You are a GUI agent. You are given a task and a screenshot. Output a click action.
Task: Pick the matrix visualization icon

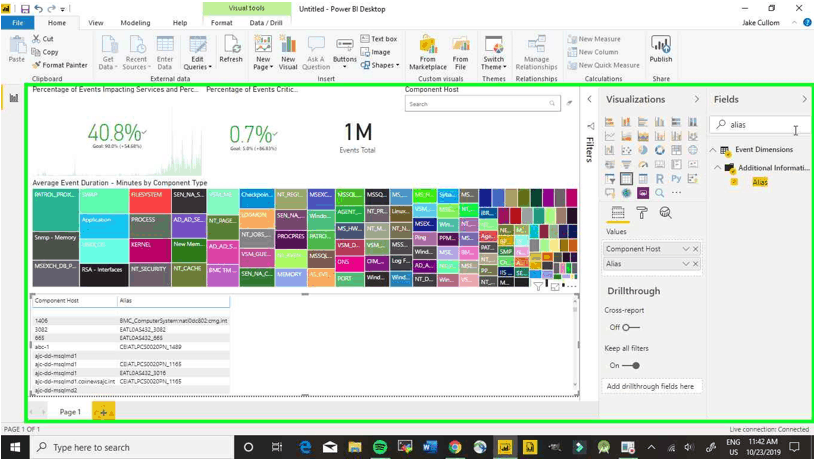[643, 179]
